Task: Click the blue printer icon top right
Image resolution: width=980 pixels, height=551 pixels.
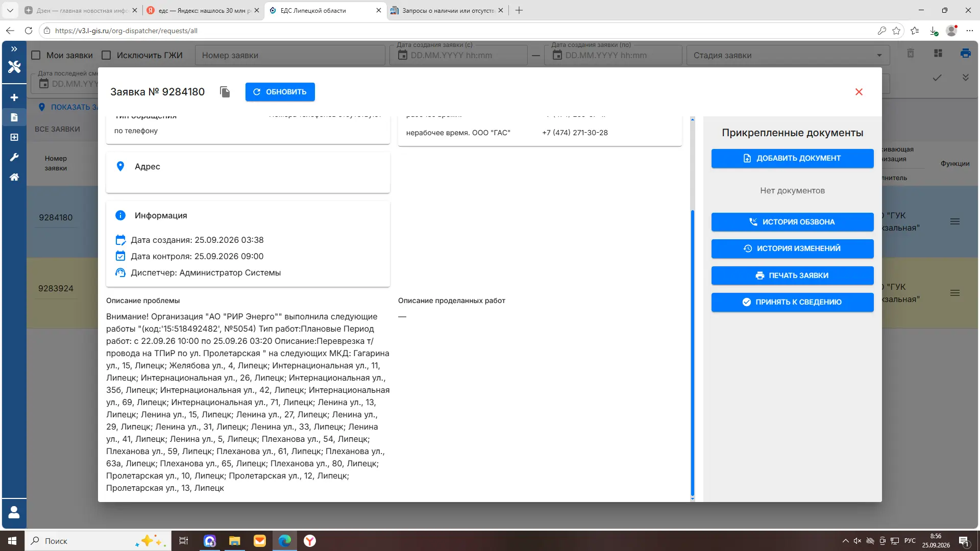Action: coord(965,53)
